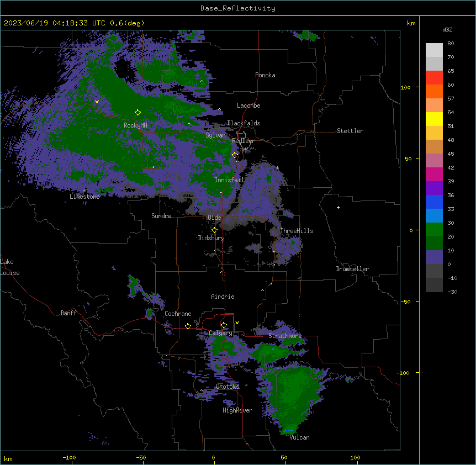Click the Cochrane city label

[x=178, y=314]
